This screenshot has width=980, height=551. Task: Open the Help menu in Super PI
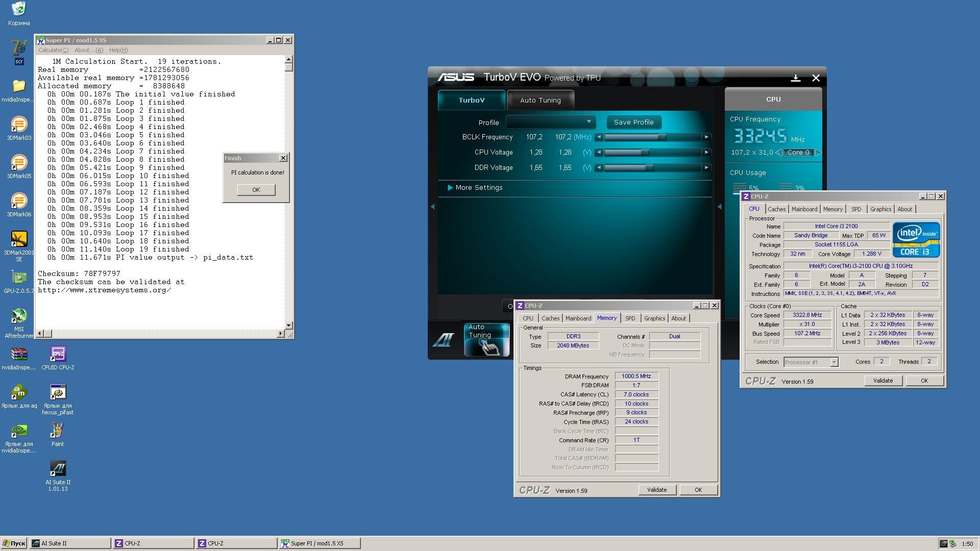[x=118, y=50]
